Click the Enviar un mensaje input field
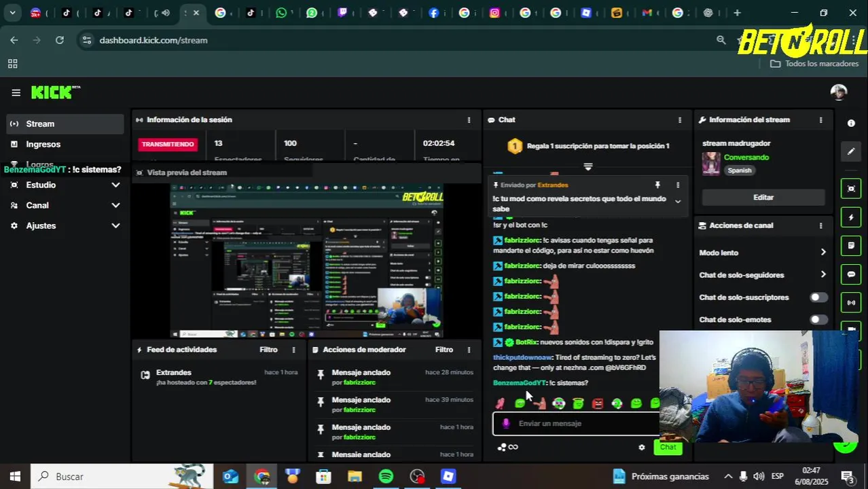 point(575,423)
